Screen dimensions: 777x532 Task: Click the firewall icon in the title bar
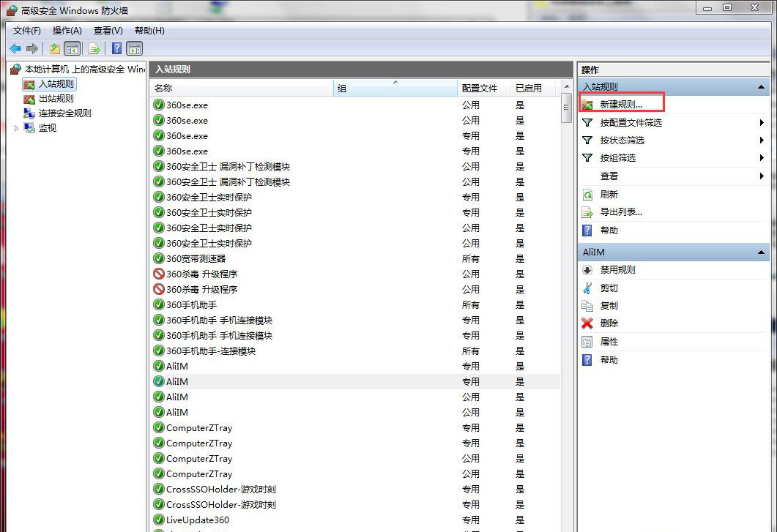coord(12,10)
